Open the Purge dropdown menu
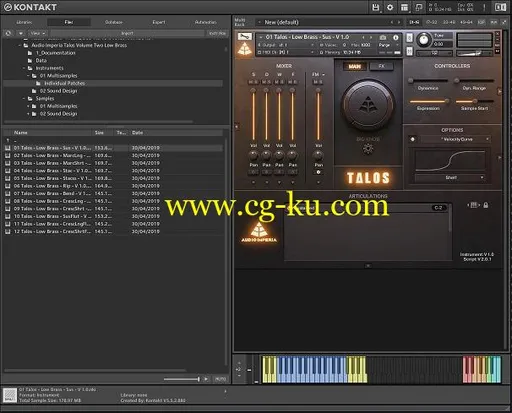This screenshot has width=512, height=413. click(389, 45)
